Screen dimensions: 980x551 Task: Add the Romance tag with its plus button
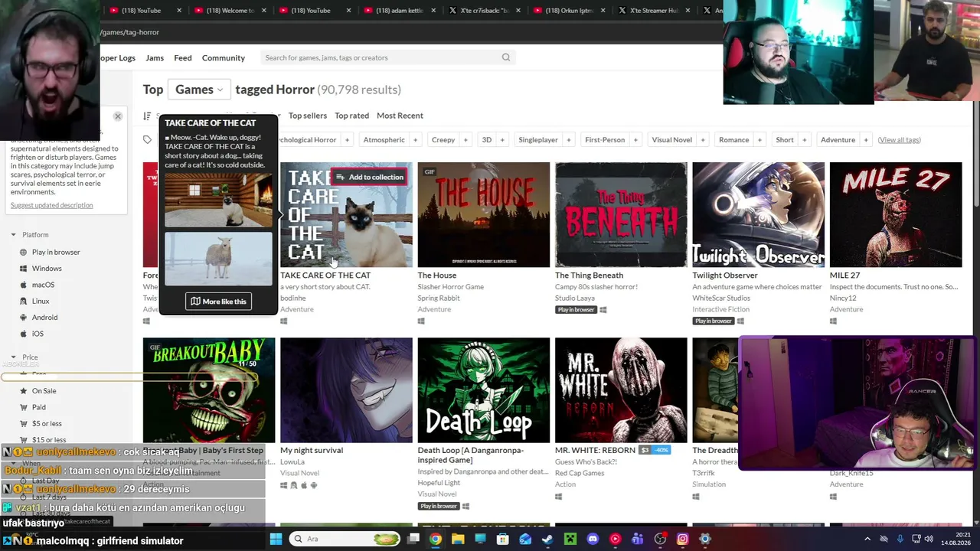(x=759, y=140)
